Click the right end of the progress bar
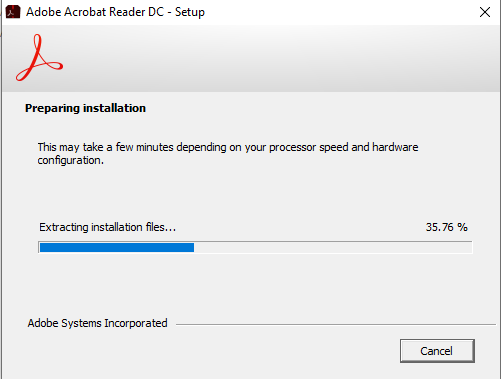Image resolution: width=501 pixels, height=379 pixels. tap(468, 247)
